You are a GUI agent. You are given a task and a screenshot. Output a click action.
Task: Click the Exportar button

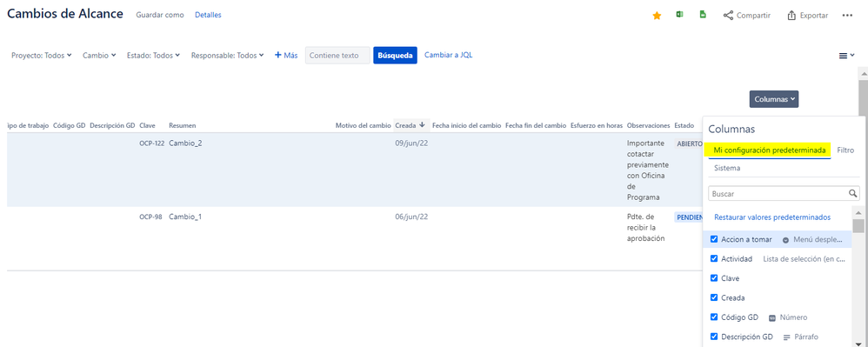pyautogui.click(x=808, y=16)
